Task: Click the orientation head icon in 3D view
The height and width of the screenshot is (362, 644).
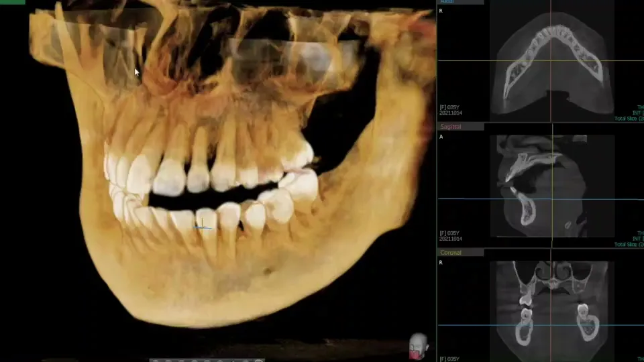Action: [418, 345]
